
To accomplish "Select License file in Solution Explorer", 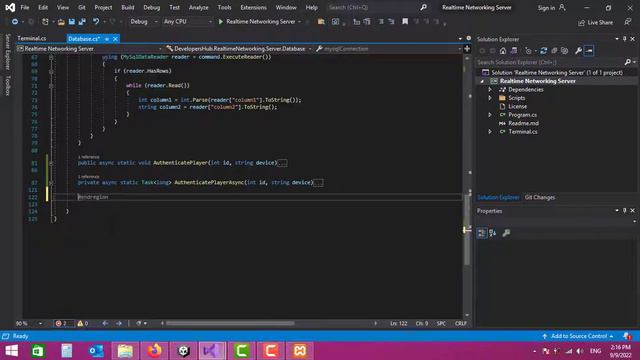I will (x=518, y=106).
